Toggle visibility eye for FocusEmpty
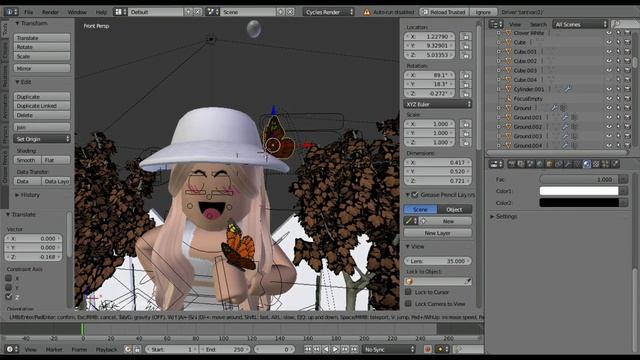Screen dimensions: 640x360 [x=609, y=98]
